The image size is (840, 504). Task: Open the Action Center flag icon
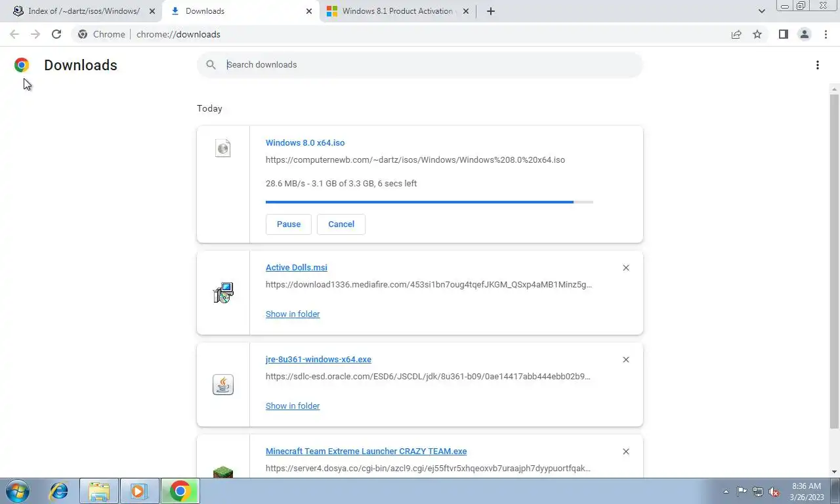click(x=742, y=492)
